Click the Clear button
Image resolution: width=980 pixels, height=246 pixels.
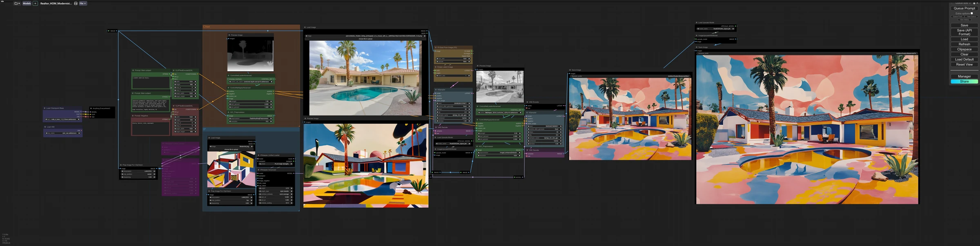tap(964, 54)
